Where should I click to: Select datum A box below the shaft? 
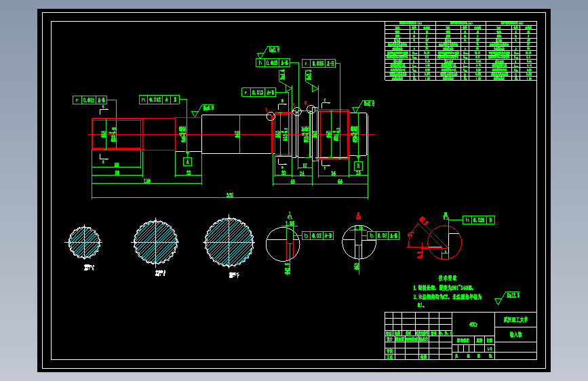pos(187,161)
